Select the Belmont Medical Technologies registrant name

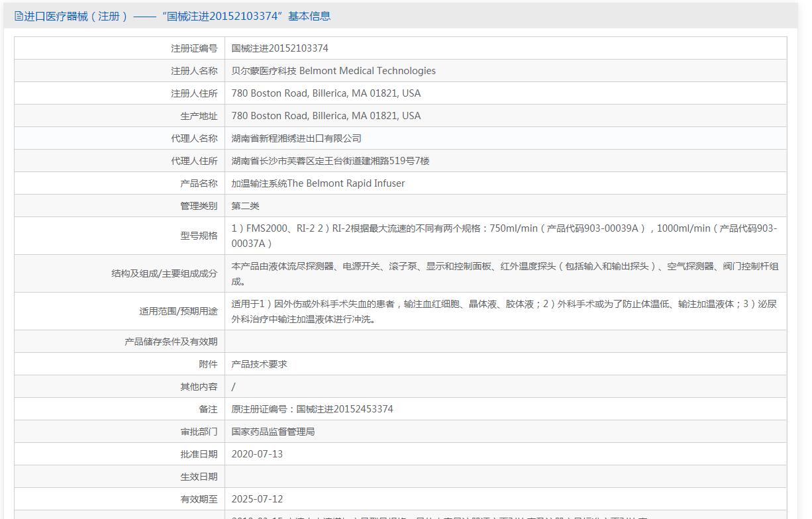tap(333, 71)
